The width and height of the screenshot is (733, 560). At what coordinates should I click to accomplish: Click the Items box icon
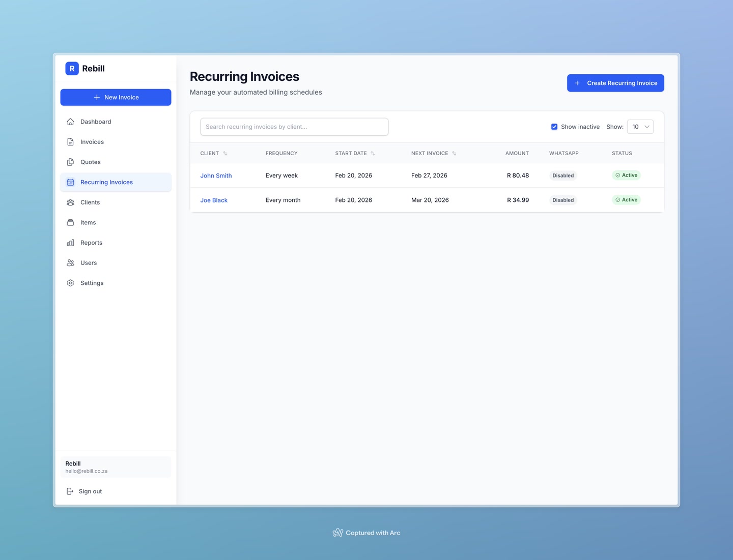[x=71, y=223]
